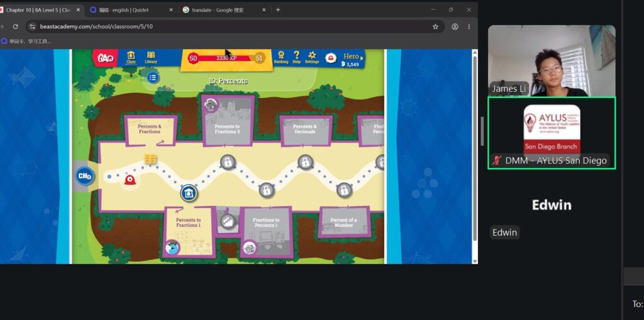
Task: Click the muted microphone icon on DMM tile
Action: click(x=497, y=160)
